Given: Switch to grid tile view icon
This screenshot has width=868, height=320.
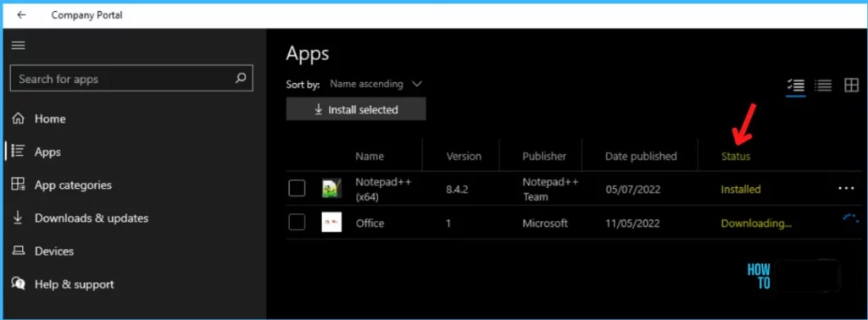Looking at the screenshot, I should coord(851,86).
